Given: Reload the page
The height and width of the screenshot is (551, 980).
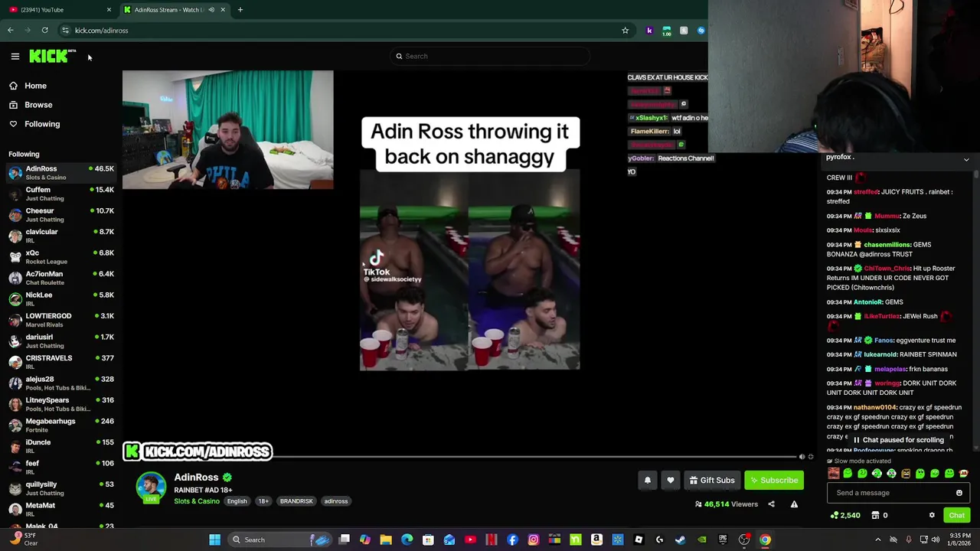Looking at the screenshot, I should [44, 31].
